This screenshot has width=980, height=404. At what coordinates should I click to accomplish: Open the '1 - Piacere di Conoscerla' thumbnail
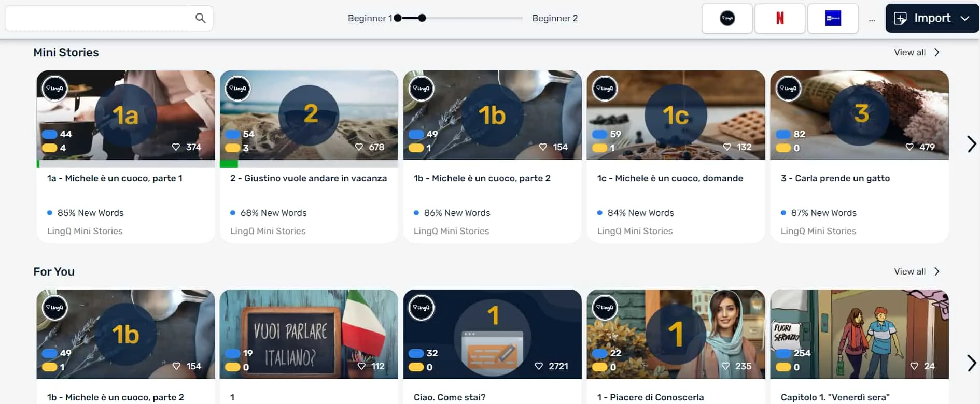click(x=676, y=334)
